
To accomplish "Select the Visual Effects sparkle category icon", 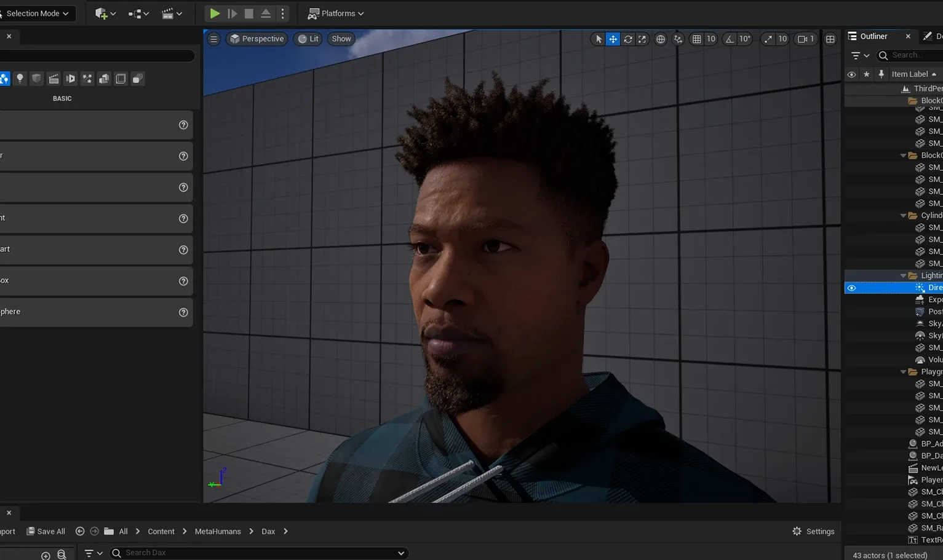I will point(87,79).
